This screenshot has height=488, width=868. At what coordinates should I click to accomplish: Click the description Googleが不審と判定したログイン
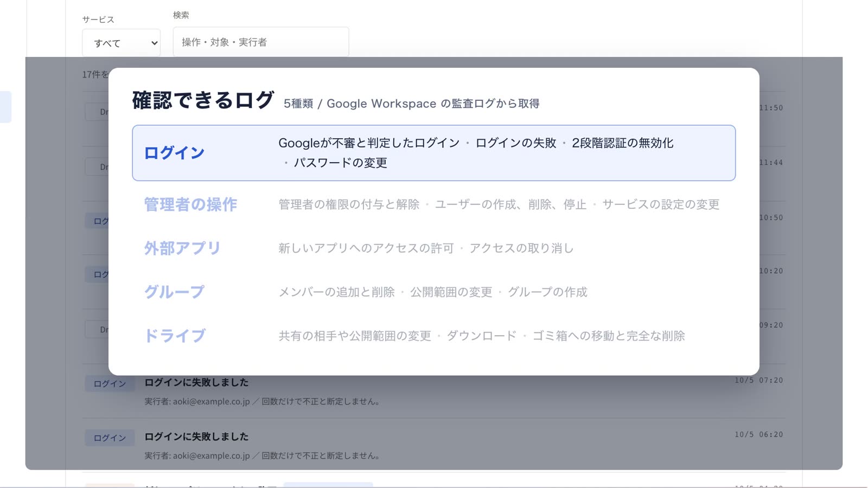tap(369, 143)
